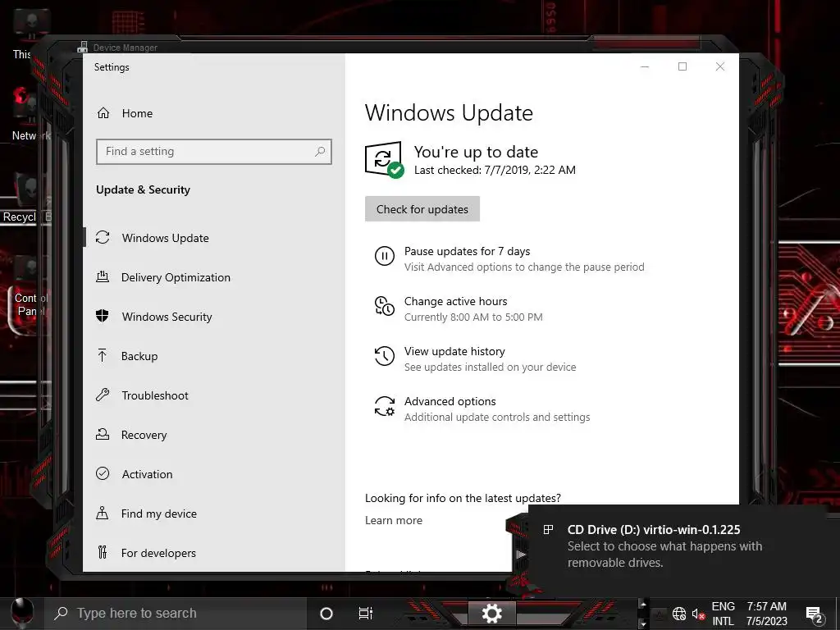Screen dimensions: 840x630
Task: Click the Recovery sidebar icon
Action: pyautogui.click(x=103, y=435)
